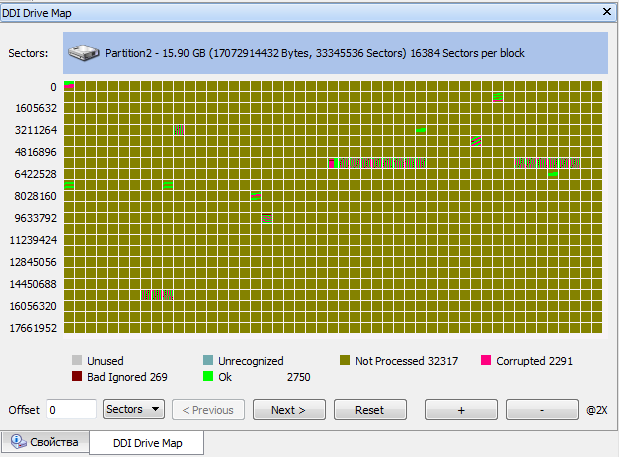Click the row label 9633792
Viewport: 619px width, 457px height.
[x=36, y=218]
